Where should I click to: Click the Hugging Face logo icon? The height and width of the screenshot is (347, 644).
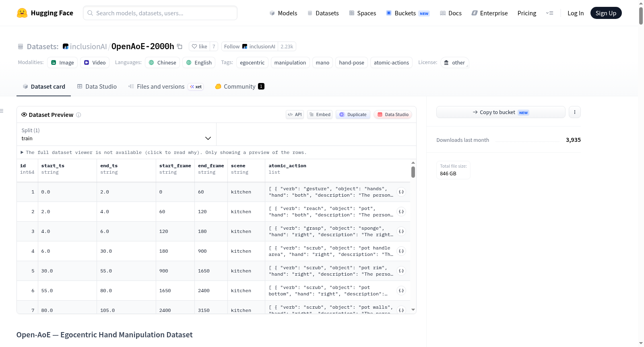tap(22, 13)
